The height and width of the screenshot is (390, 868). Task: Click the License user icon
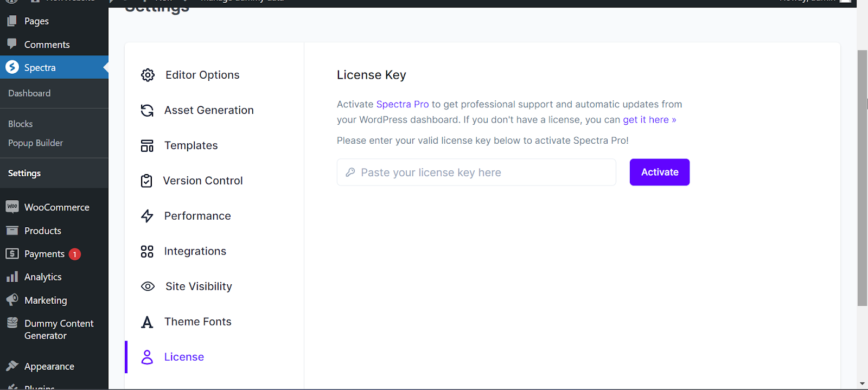coord(147,357)
